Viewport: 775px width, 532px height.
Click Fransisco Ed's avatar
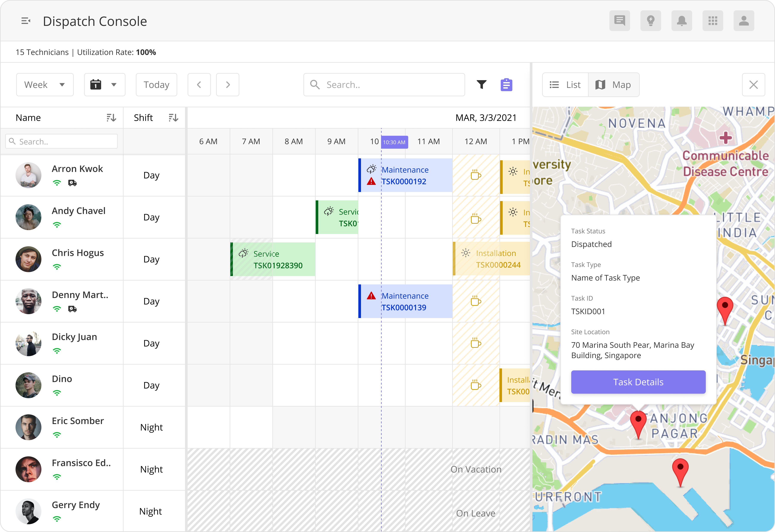[28, 469]
